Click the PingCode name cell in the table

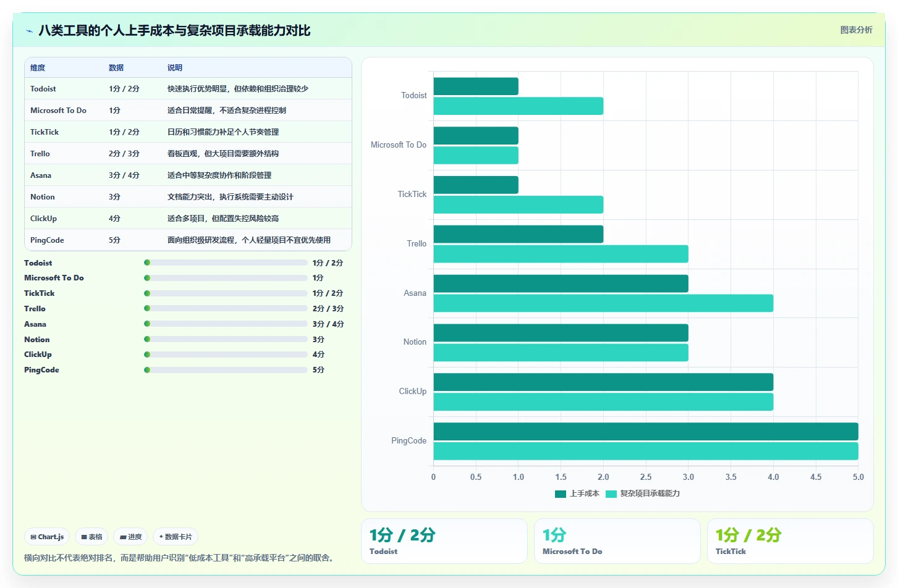click(x=47, y=240)
